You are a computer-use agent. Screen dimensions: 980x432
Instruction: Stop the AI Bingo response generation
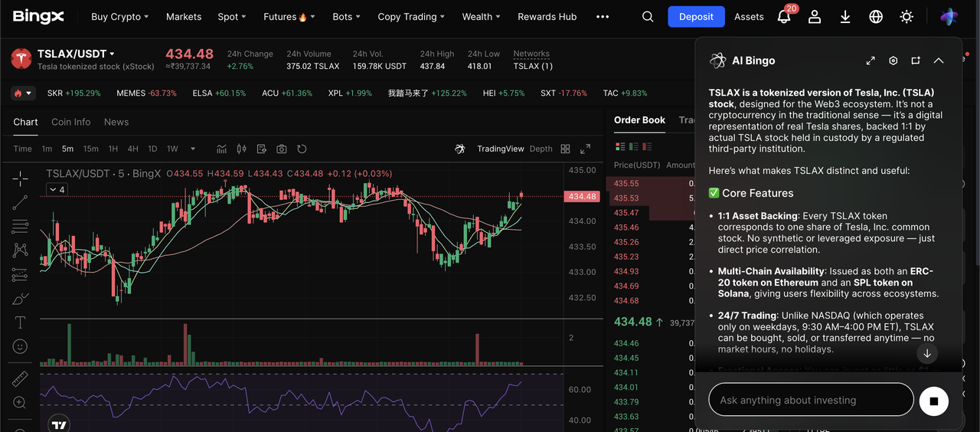pyautogui.click(x=933, y=401)
